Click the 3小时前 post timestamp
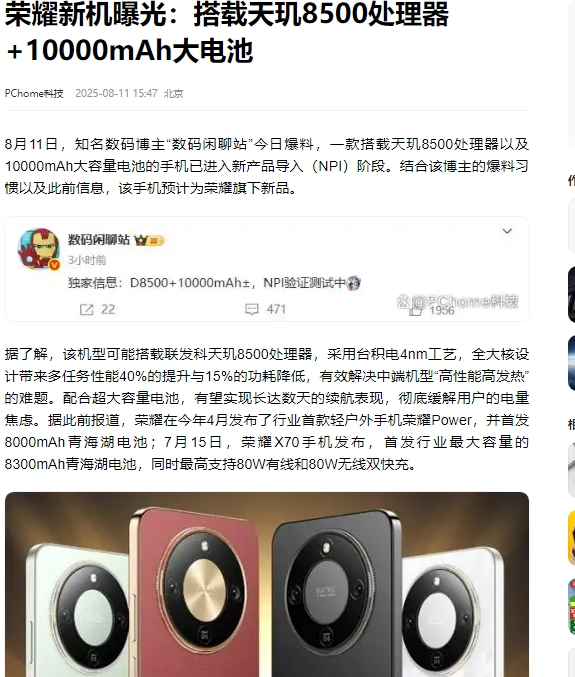The image size is (575, 677). [87, 260]
